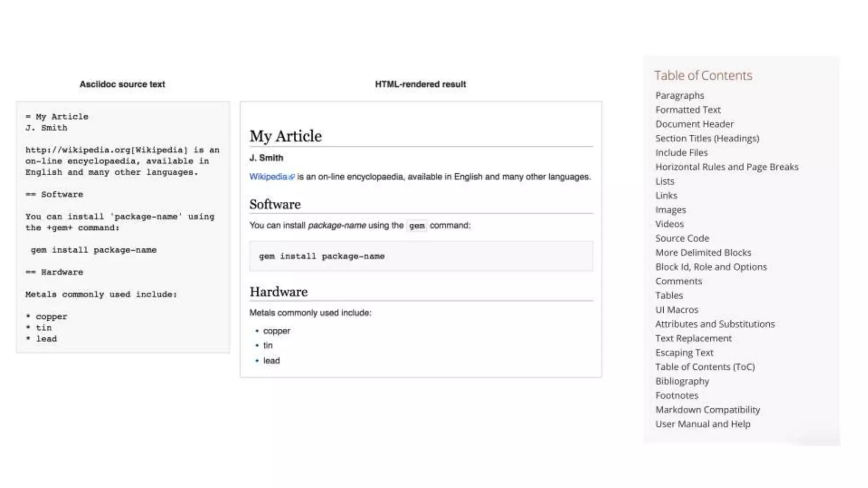This screenshot has width=868, height=488.
Task: Go to Formatted Text section
Action: (x=687, y=110)
